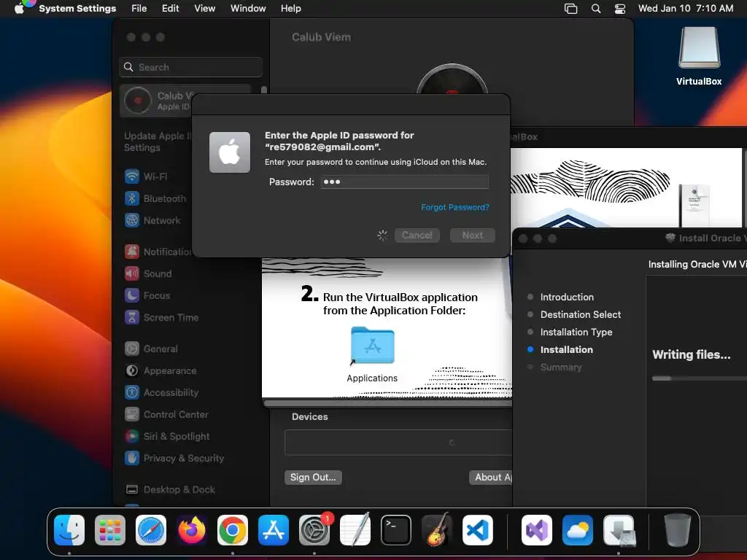The height and width of the screenshot is (560, 747).
Task: Click Cancel in Apple ID dialog
Action: click(x=417, y=236)
